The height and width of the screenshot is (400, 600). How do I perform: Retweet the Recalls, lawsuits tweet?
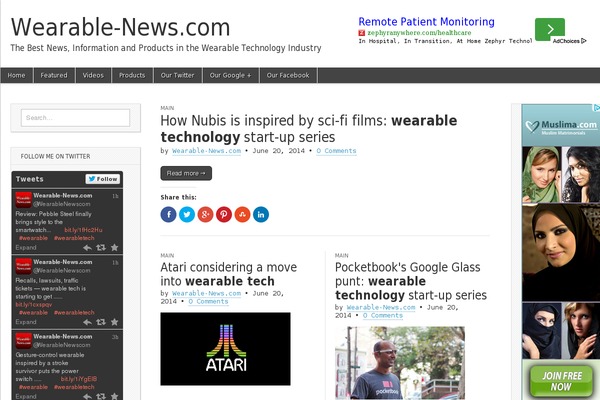(x=101, y=322)
